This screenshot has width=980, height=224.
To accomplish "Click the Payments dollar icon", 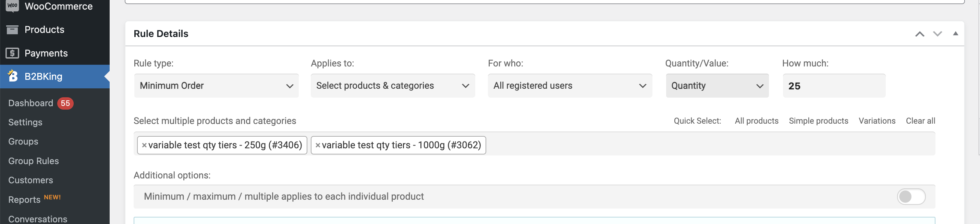I will (x=12, y=53).
